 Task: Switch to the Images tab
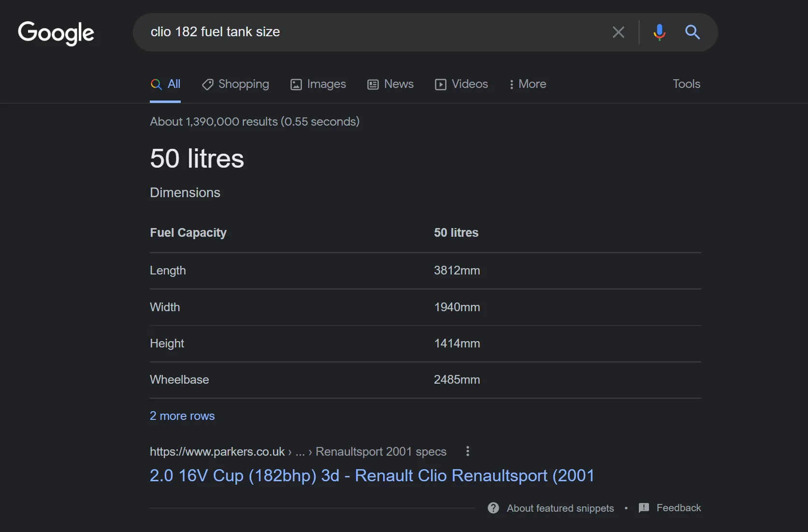pyautogui.click(x=318, y=84)
